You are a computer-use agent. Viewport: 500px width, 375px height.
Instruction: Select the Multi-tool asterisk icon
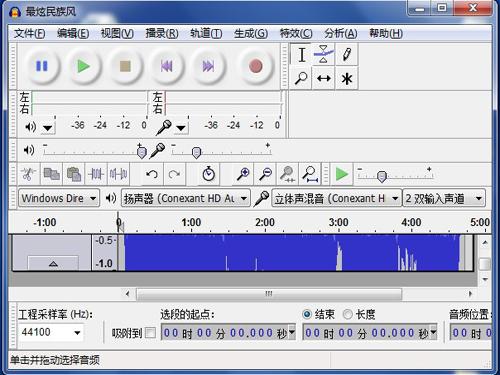(347, 78)
